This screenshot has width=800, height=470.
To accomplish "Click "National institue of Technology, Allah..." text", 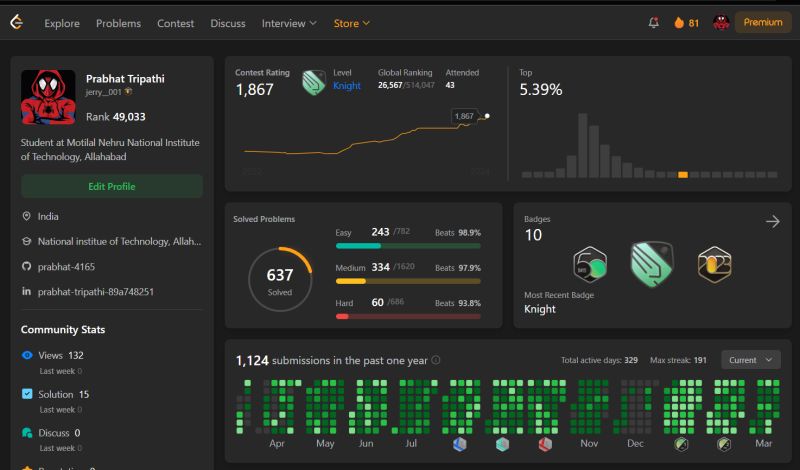I will (x=119, y=241).
